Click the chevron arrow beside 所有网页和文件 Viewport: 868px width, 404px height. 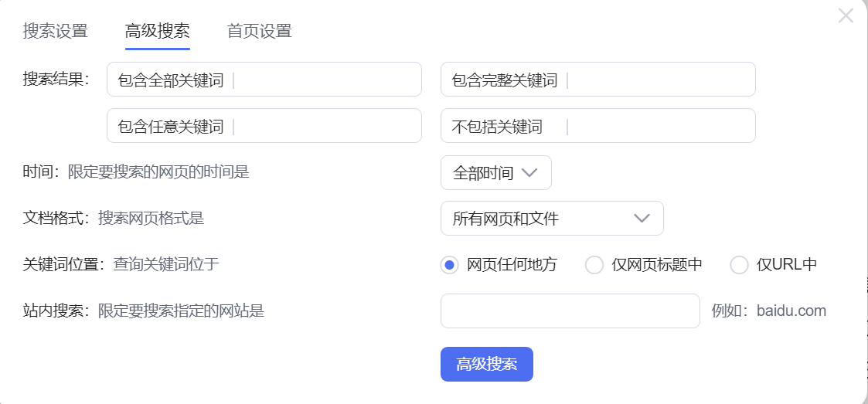pos(642,219)
